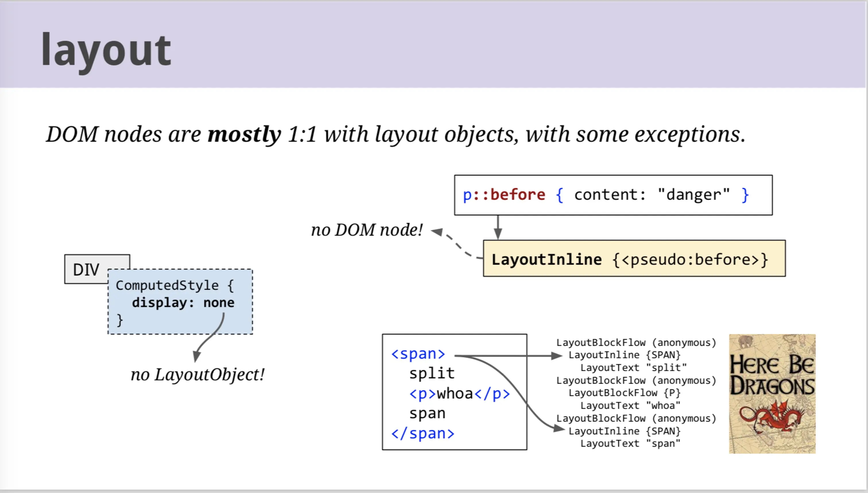Click the "ComputedStyle {" line
868x493 pixels.
point(175,286)
